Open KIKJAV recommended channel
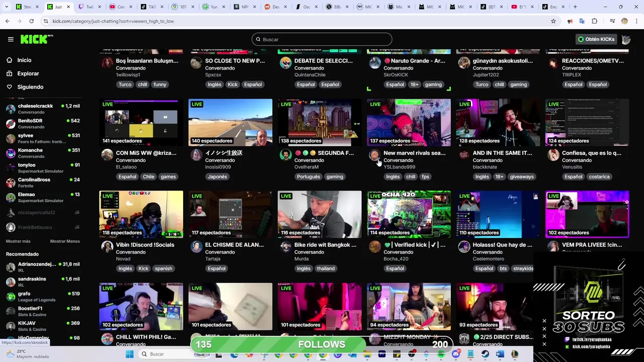The image size is (644, 362). [43, 326]
